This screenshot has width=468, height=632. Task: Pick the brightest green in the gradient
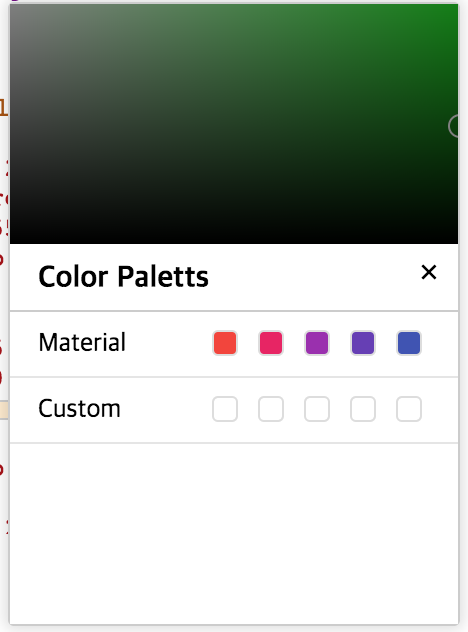tap(455, 7)
